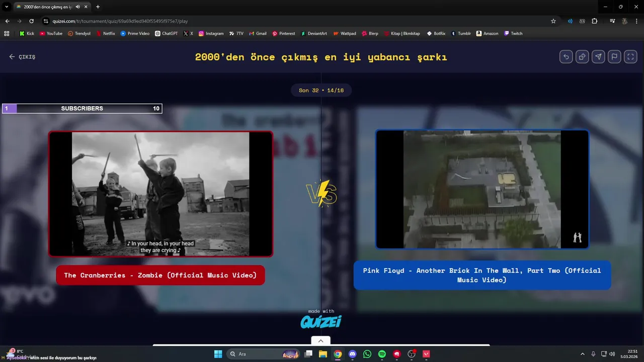Screen dimensions: 644x362
Task: Open WhatsApp from the taskbar
Action: (367, 354)
